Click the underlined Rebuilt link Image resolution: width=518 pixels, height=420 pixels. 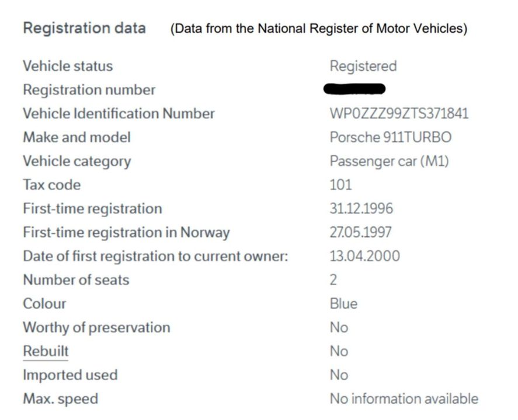pos(46,351)
